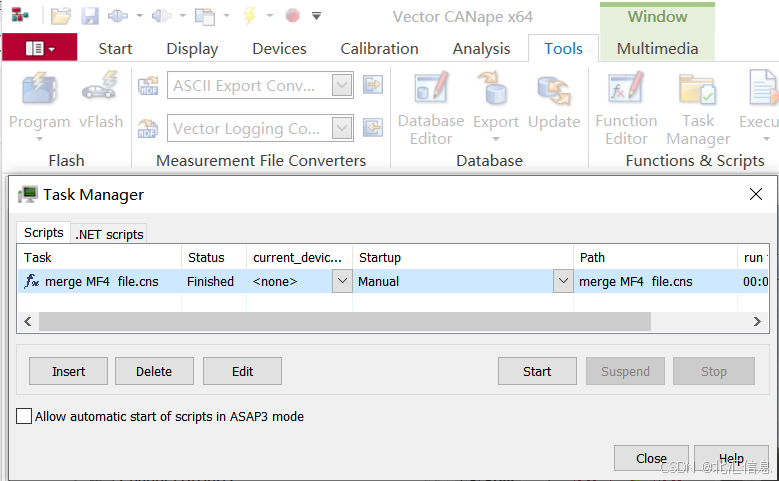
Task: Open the Database Editor
Action: tap(431, 108)
